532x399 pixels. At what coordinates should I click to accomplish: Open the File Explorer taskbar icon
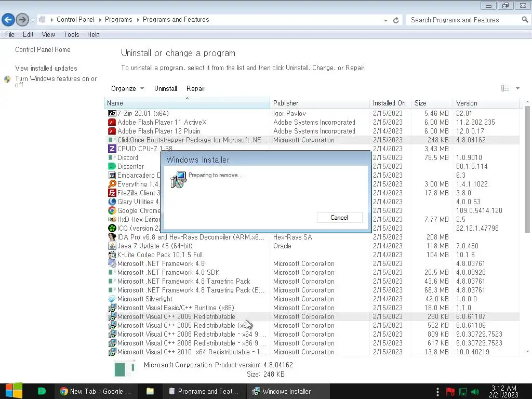150,391
